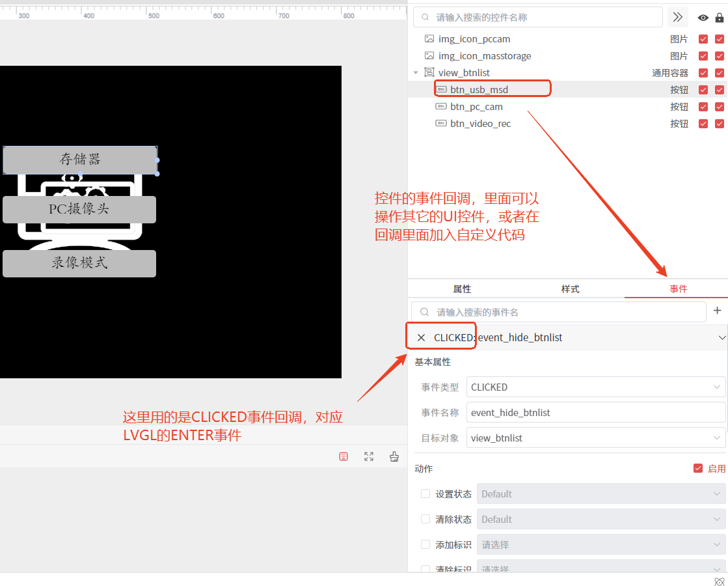Open the 事件类型 dropdown showing CLICKED
This screenshot has width=728, height=586.
596,387
